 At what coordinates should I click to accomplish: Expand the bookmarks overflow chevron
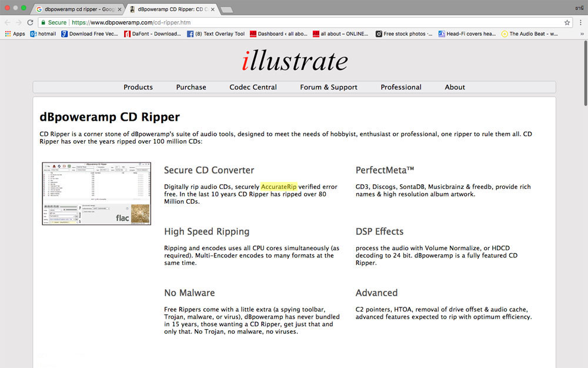[582, 34]
